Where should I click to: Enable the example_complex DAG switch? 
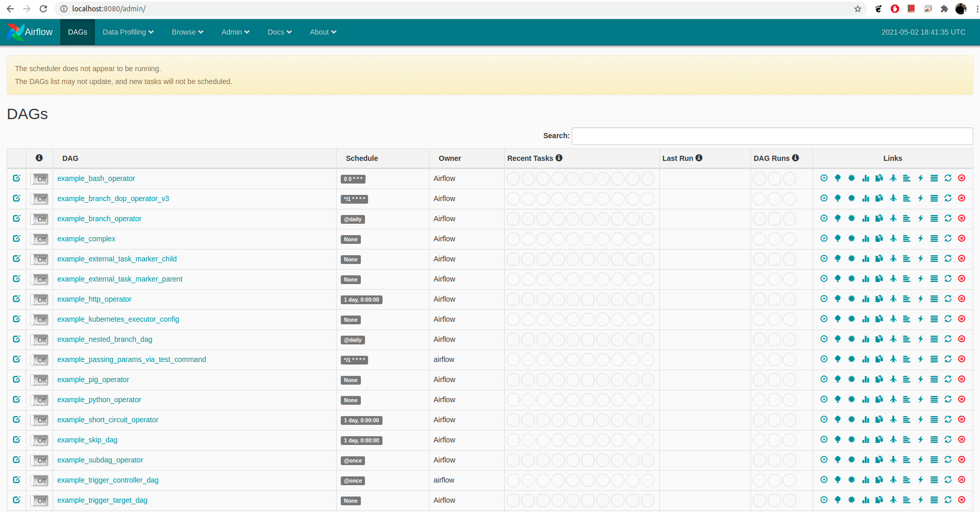(x=40, y=239)
